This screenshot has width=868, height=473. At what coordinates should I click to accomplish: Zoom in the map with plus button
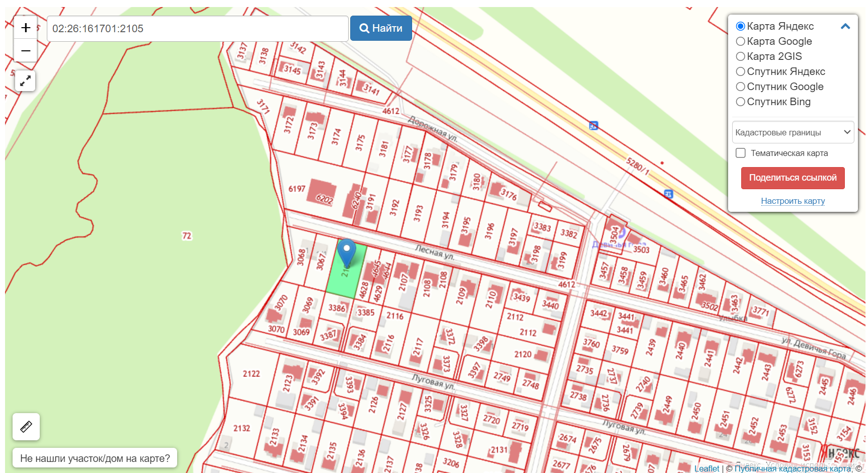26,28
